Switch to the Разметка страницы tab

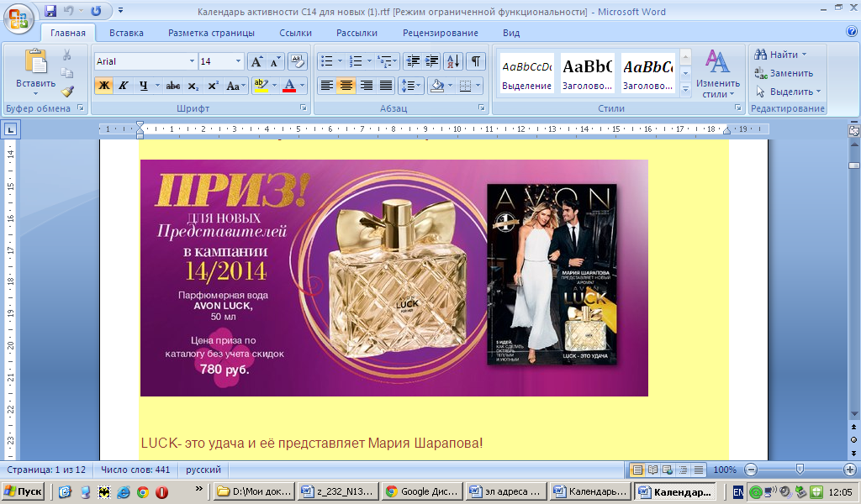211,33
